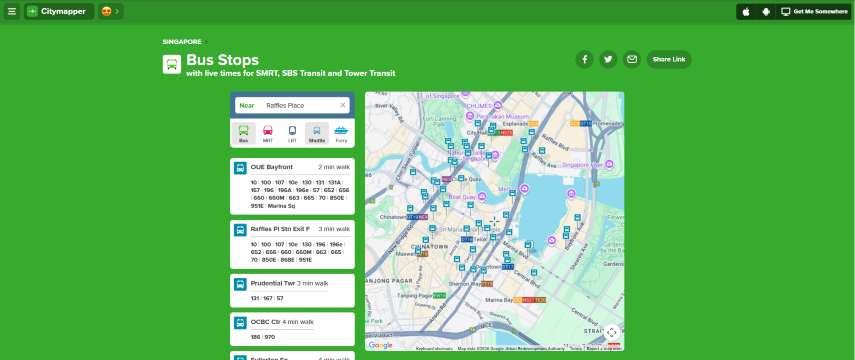The height and width of the screenshot is (360, 855).
Task: Click the Marina Bay station label
Action: click(x=515, y=300)
